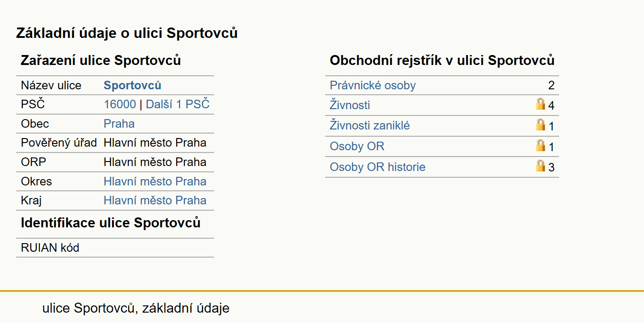Open the Právnické osoby link

[x=373, y=85]
